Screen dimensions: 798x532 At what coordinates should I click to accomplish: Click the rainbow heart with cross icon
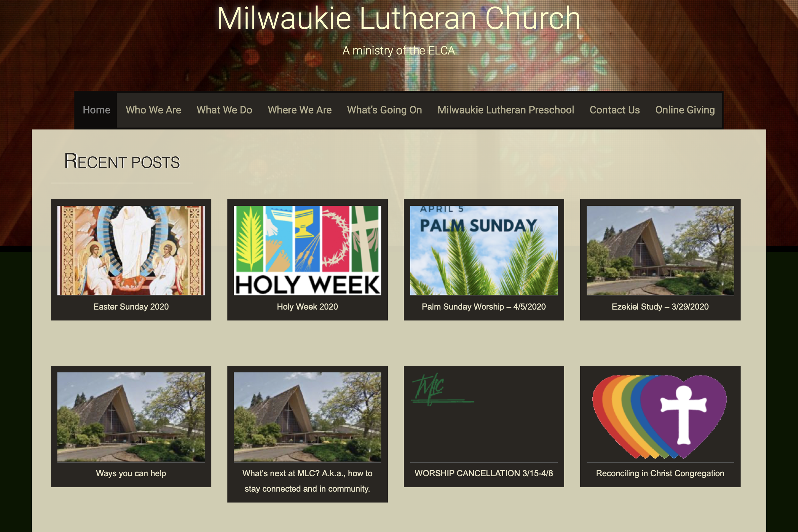pyautogui.click(x=660, y=417)
